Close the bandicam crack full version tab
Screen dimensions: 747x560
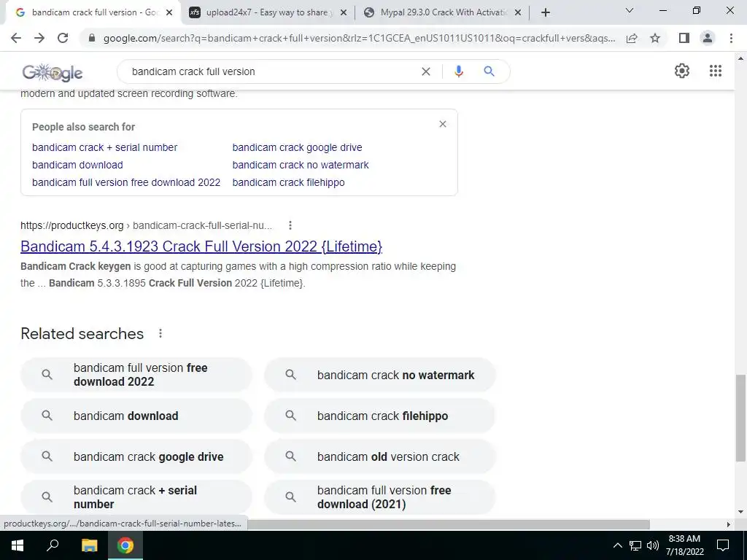click(x=169, y=13)
